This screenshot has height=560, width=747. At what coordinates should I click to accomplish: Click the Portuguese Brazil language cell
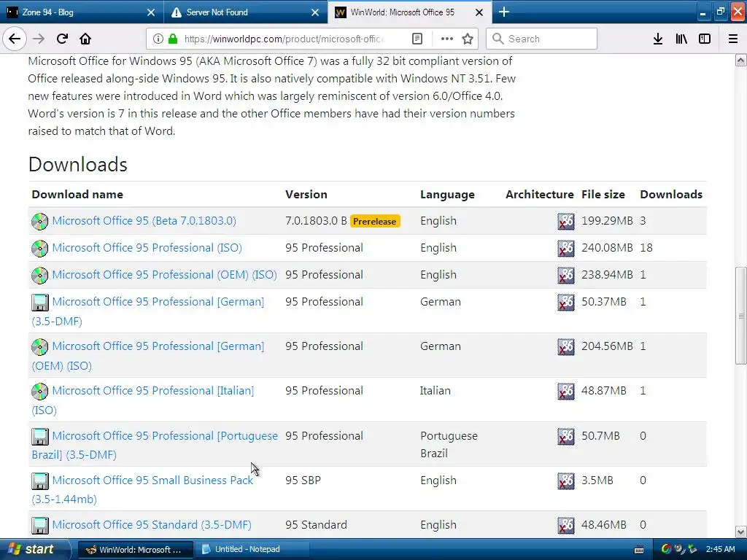(x=449, y=444)
